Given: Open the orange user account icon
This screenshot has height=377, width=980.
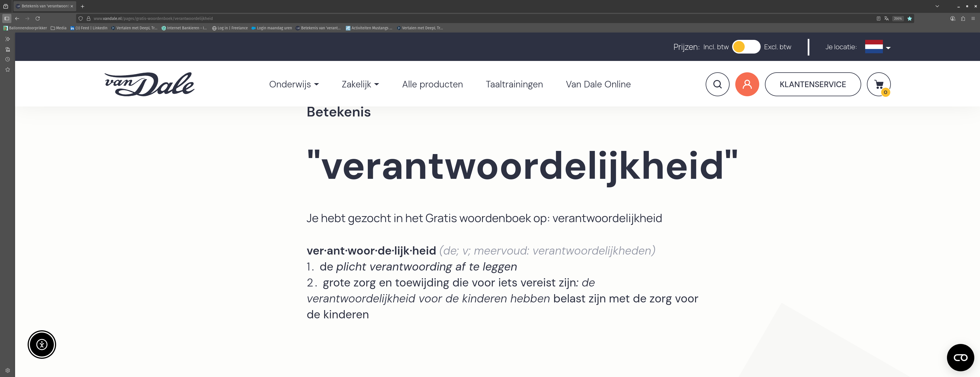Looking at the screenshot, I should tap(747, 84).
